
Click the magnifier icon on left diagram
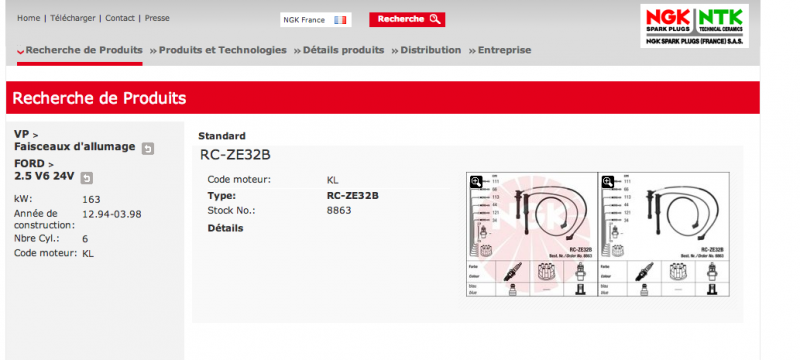pyautogui.click(x=476, y=182)
